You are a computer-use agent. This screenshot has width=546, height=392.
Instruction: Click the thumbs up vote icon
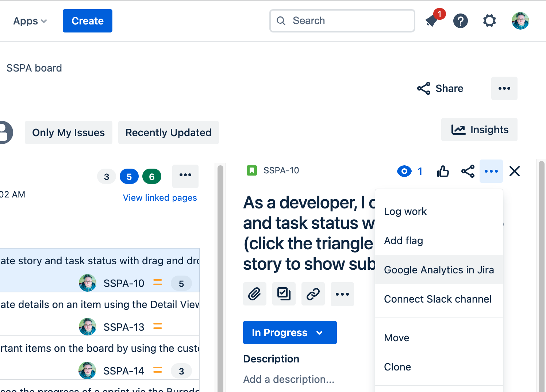(x=443, y=171)
